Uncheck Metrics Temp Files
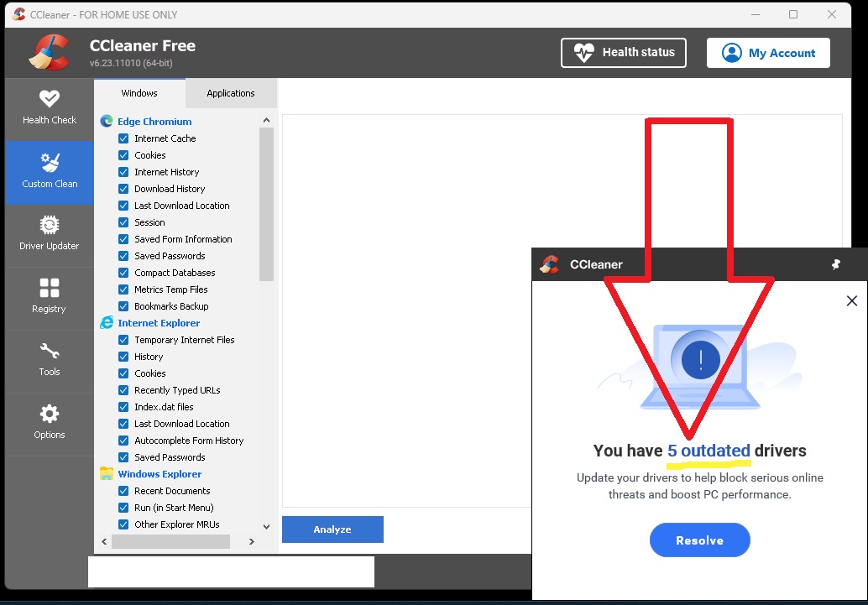This screenshot has height=605, width=868. pyautogui.click(x=123, y=289)
